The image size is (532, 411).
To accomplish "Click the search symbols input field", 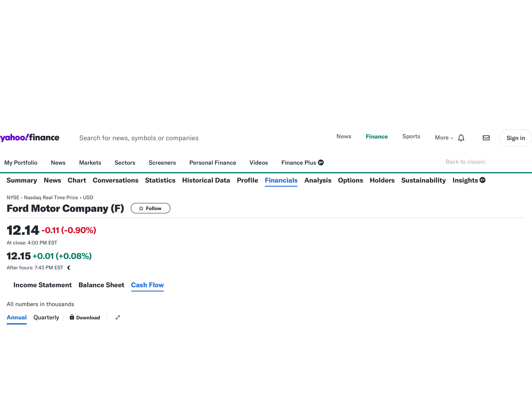I will coord(139,138).
